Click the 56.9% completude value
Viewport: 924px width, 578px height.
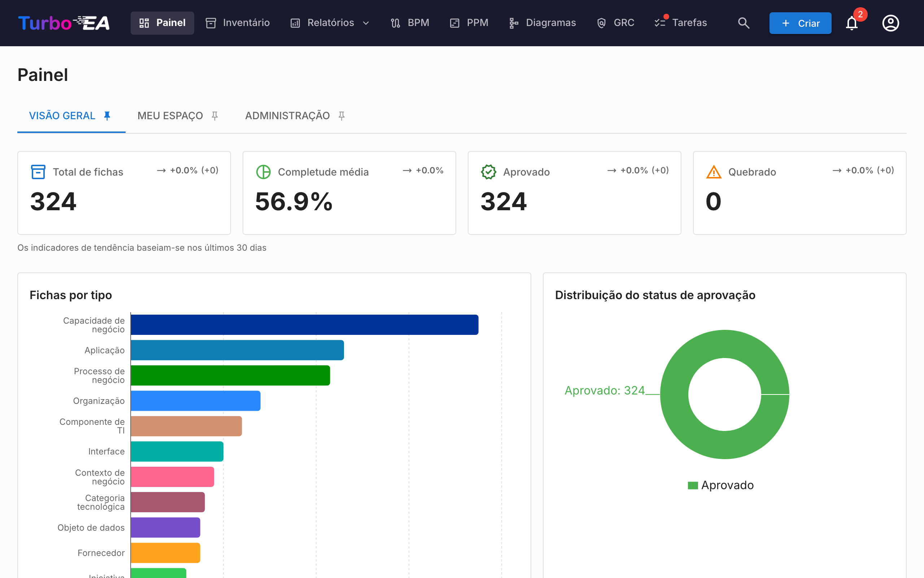[293, 202]
